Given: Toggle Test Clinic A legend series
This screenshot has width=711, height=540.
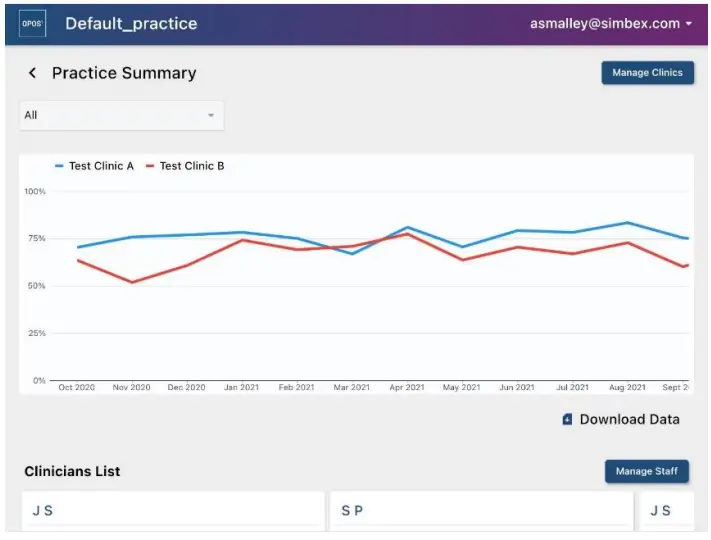Looking at the screenshot, I should tap(100, 166).
